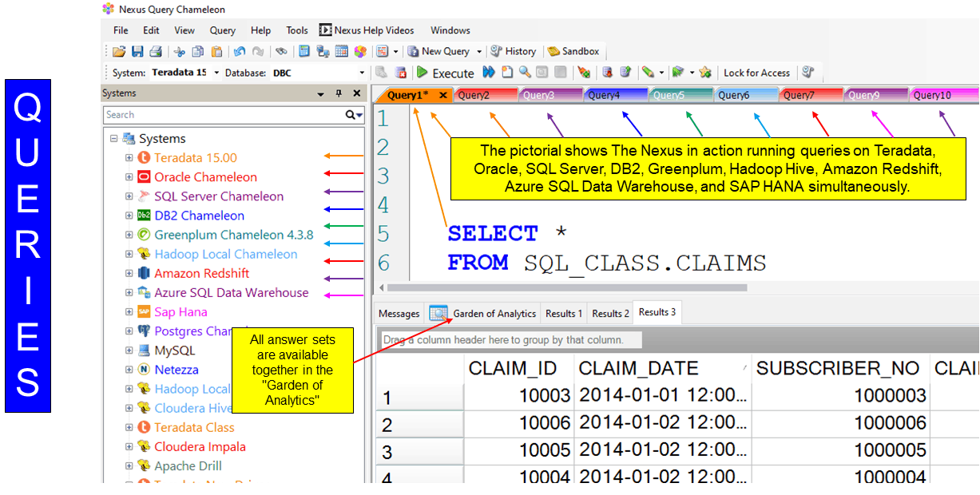Click the calendar grid icon in the toolbar
Image resolution: width=980 pixels, height=495 pixels.
point(341,52)
